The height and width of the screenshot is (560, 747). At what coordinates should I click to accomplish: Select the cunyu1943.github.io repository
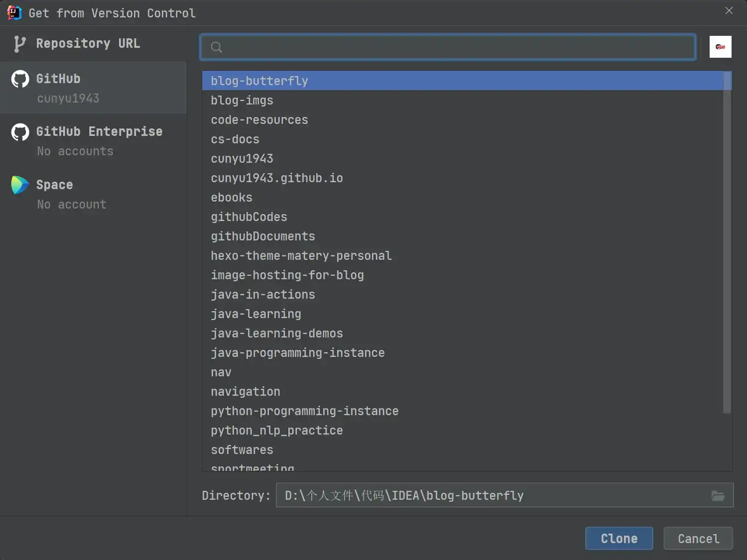tap(277, 178)
